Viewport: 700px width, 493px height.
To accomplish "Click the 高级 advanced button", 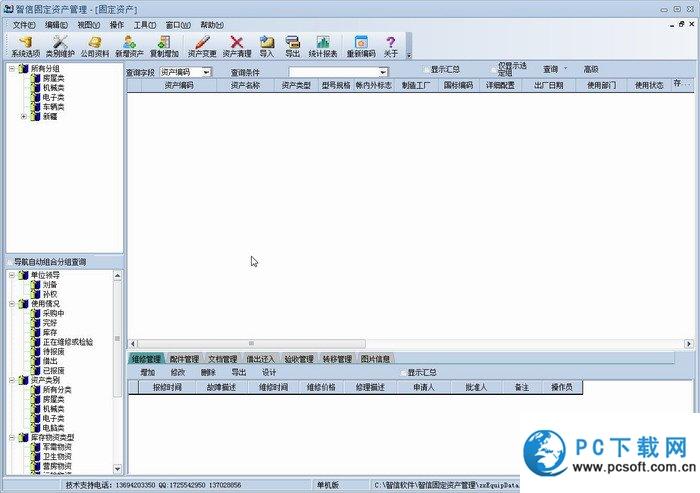I will (591, 69).
